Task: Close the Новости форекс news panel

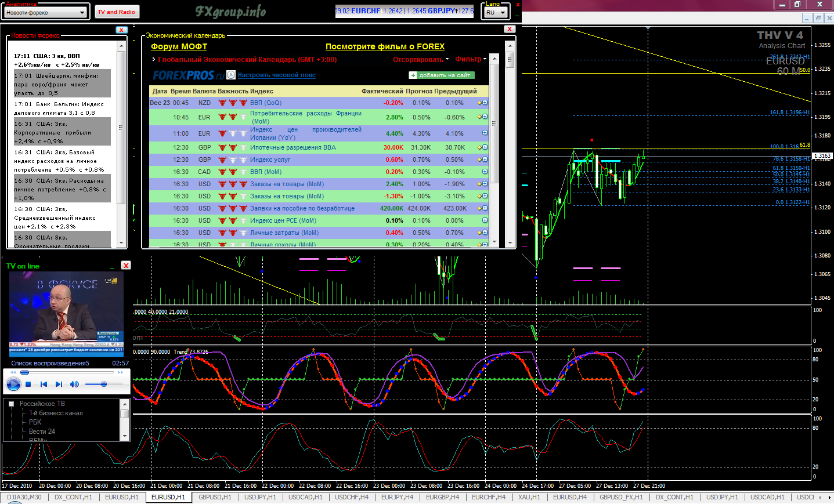Action: [x=121, y=30]
